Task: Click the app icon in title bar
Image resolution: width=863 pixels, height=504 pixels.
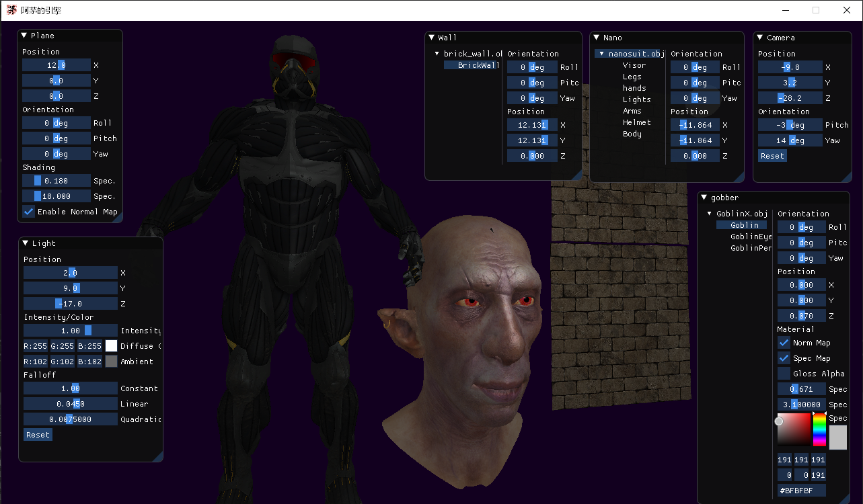Action: pos(12,10)
